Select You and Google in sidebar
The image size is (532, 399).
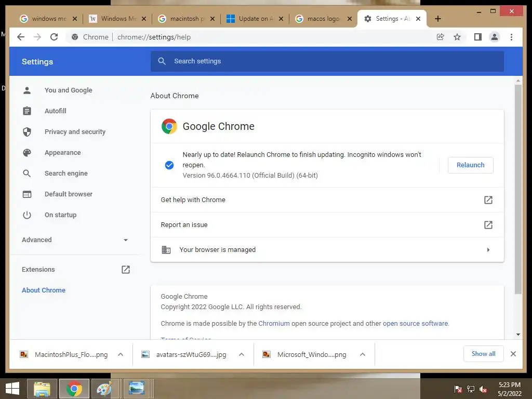point(68,90)
